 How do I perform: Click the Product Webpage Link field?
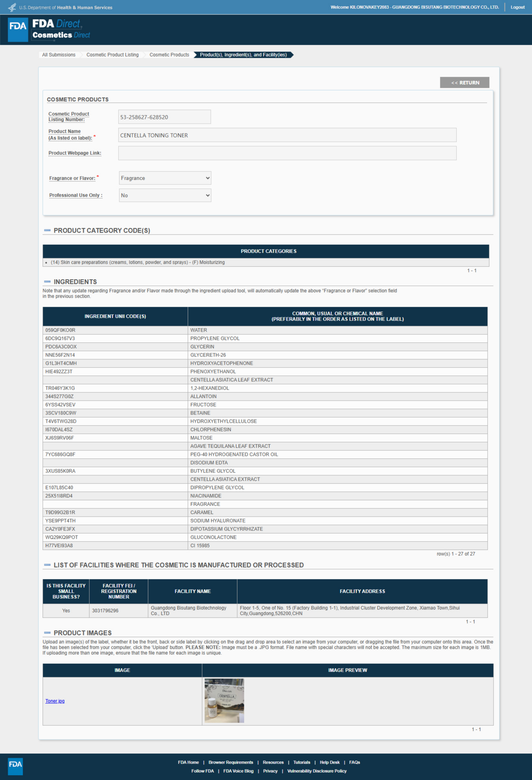pos(287,153)
